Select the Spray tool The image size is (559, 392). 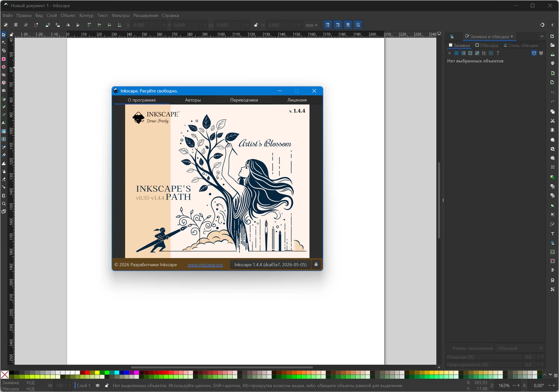[4, 171]
